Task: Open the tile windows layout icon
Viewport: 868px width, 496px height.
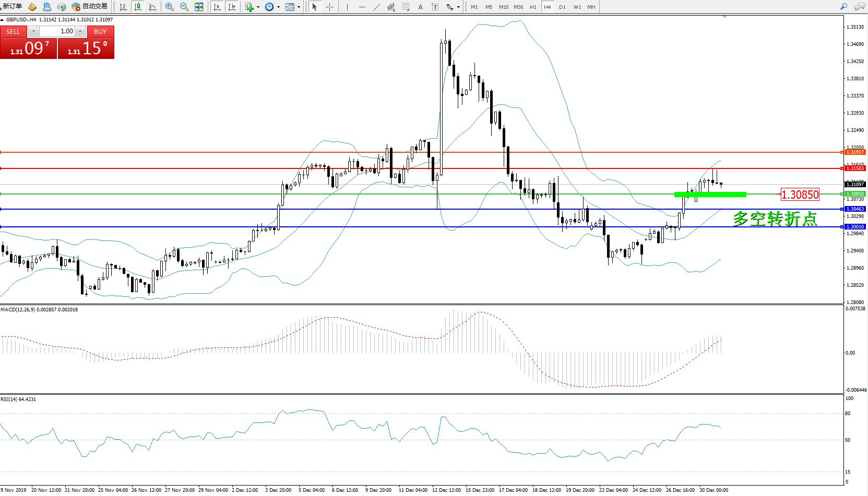Action: click(x=199, y=7)
